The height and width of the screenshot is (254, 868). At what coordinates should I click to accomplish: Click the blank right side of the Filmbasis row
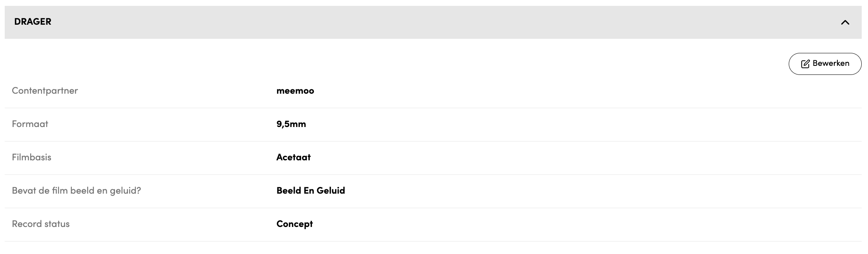coord(589,158)
